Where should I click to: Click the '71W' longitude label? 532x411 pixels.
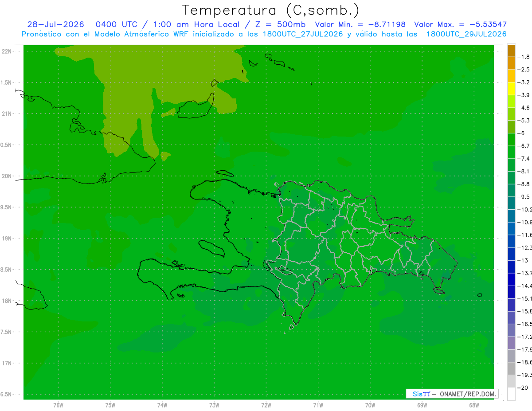click(x=318, y=405)
